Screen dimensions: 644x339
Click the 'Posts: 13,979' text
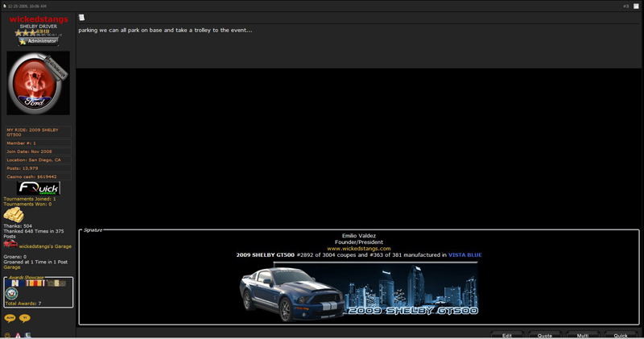(x=23, y=168)
